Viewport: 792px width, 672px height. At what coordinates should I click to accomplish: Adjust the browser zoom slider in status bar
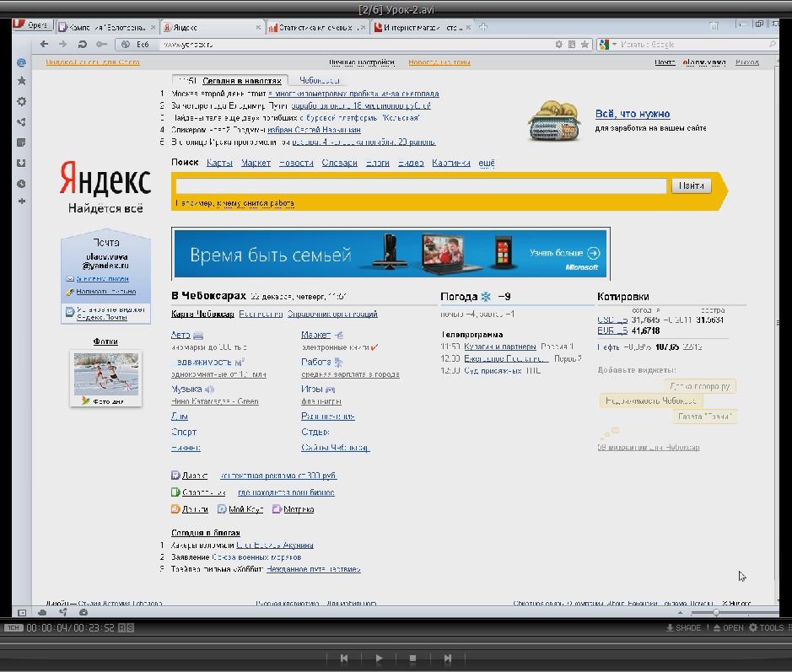[x=716, y=612]
